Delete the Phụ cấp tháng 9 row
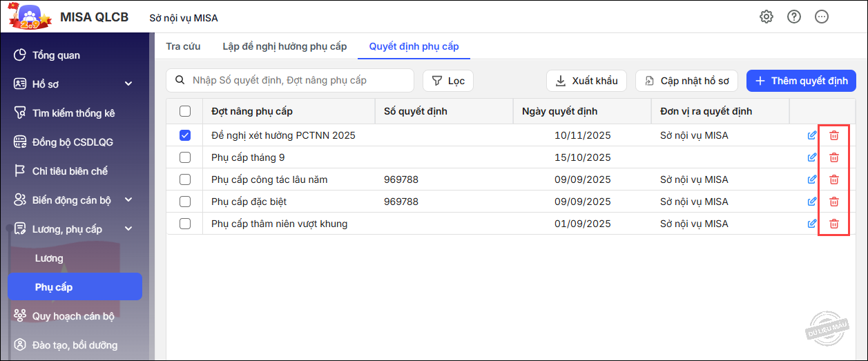The width and height of the screenshot is (868, 361). tap(834, 157)
